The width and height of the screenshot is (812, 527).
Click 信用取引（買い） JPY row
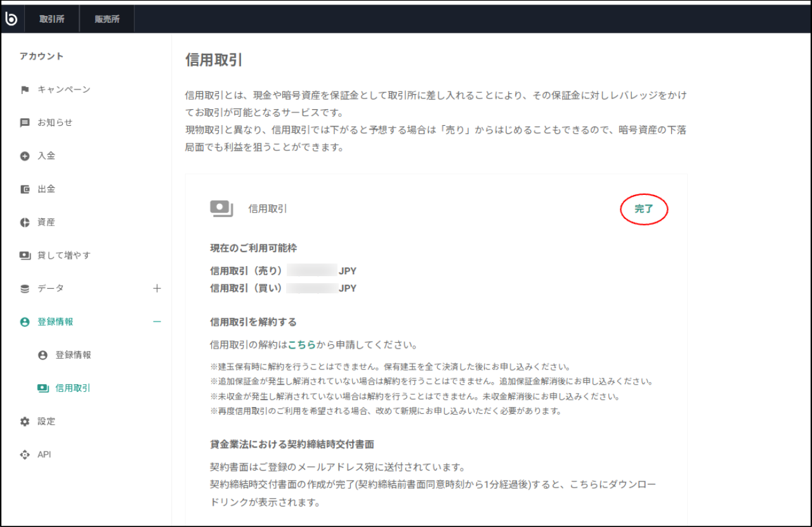283,288
